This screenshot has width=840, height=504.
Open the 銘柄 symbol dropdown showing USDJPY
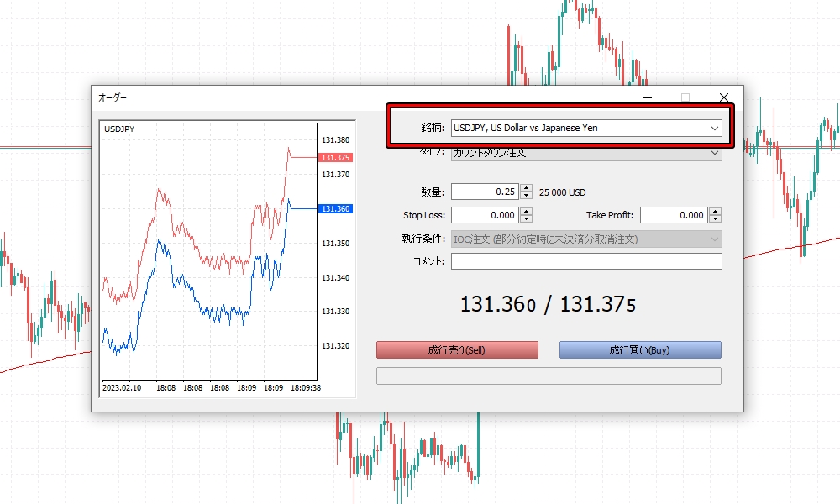coord(585,128)
